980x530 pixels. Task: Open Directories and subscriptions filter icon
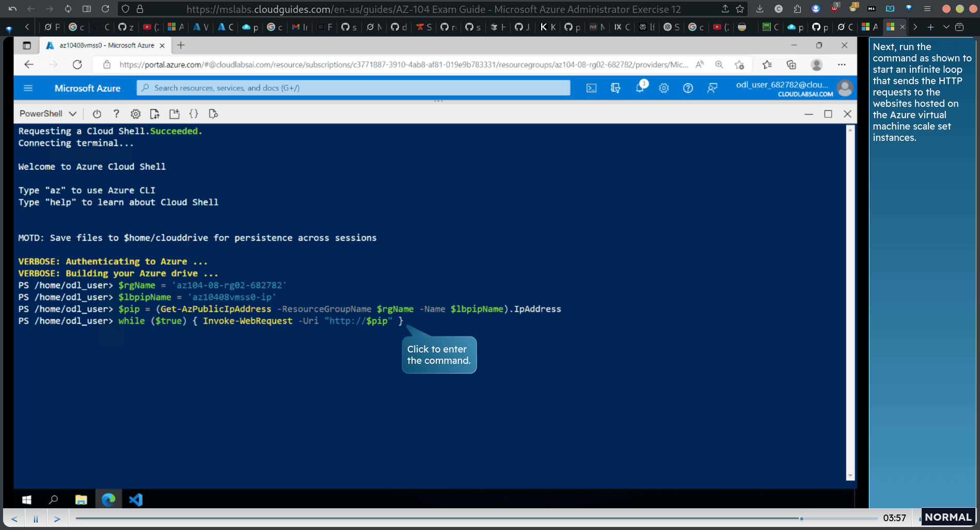615,88
